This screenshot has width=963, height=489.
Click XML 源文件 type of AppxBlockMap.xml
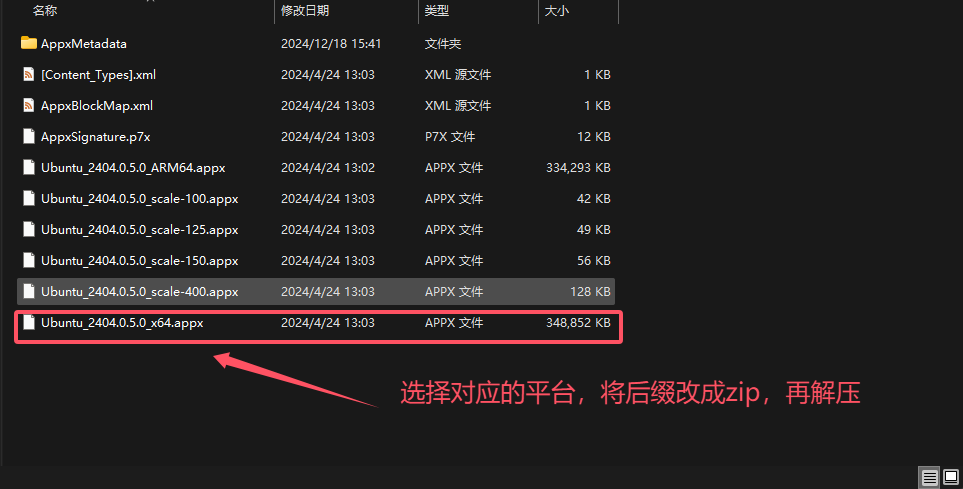point(458,106)
